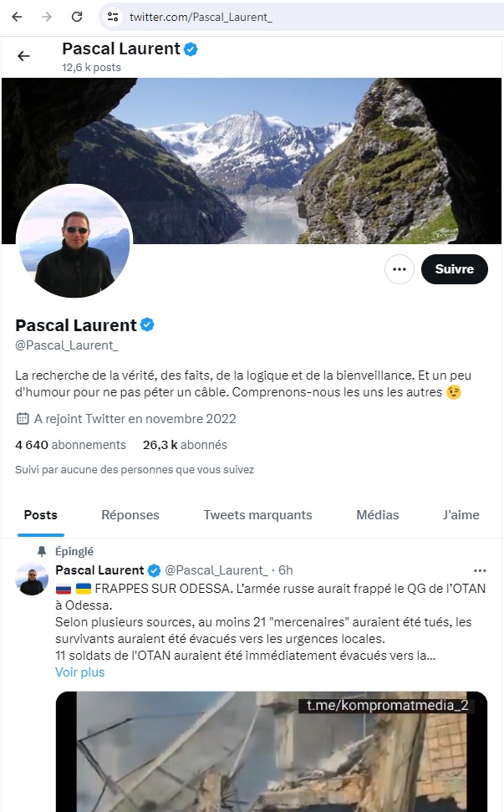Open the J'aime tab
This screenshot has height=812, width=504.
461,515
